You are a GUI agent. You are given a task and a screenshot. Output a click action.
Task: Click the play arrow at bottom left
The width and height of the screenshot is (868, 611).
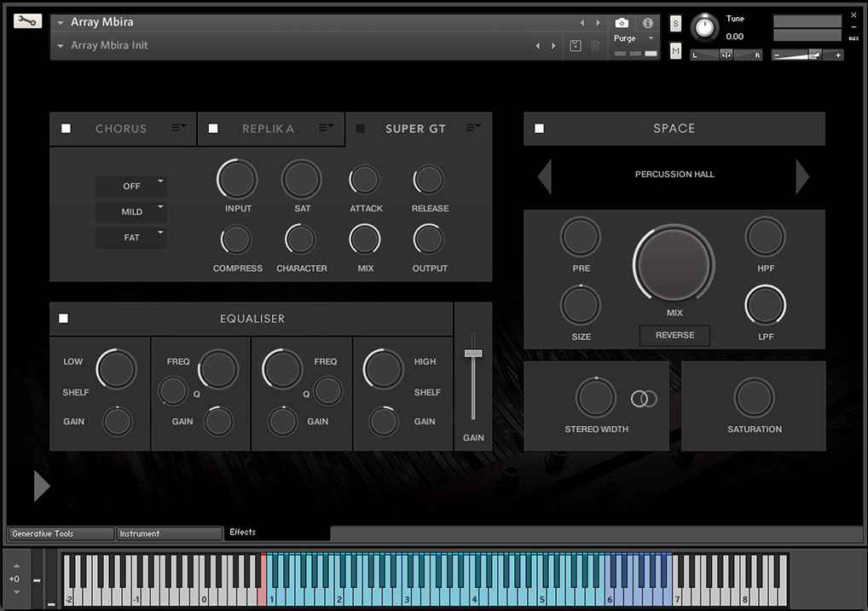pyautogui.click(x=41, y=486)
